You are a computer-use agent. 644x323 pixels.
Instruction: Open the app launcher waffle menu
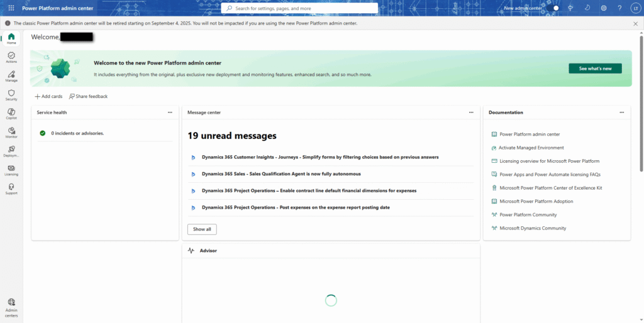coord(11,8)
